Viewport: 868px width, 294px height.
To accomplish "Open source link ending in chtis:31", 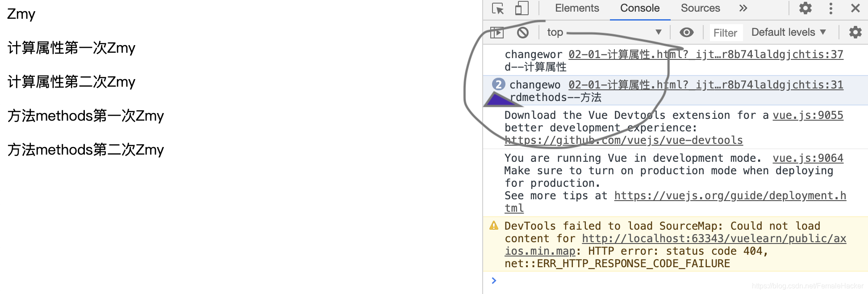I will click(706, 85).
